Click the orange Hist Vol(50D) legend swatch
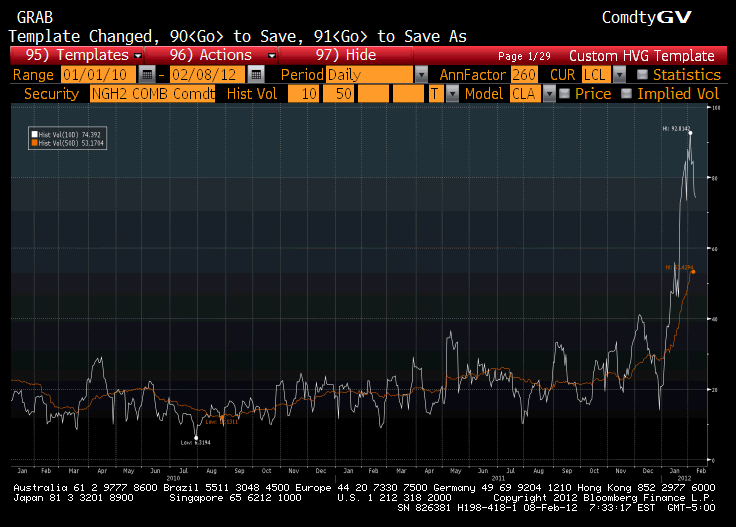The width and height of the screenshot is (736, 527). pyautogui.click(x=34, y=143)
